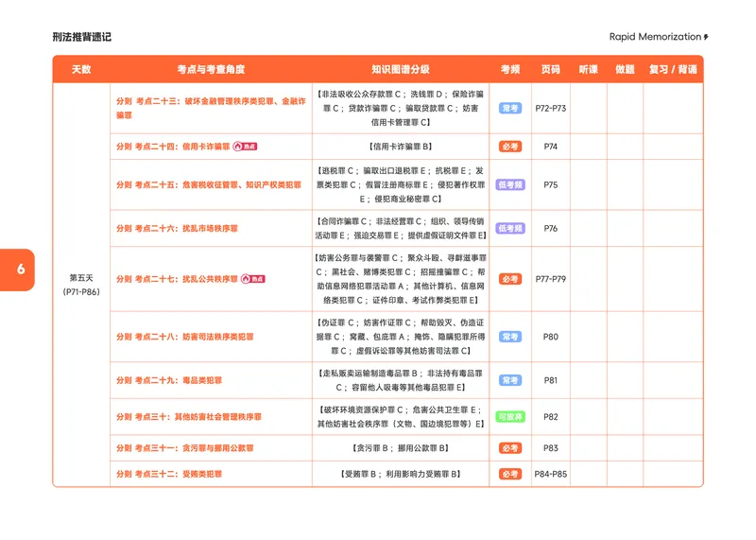Screen dimensions: 756x540
Task: Select 考点三十一 贪污罪与挪用公款罪 topic
Action: point(184,448)
